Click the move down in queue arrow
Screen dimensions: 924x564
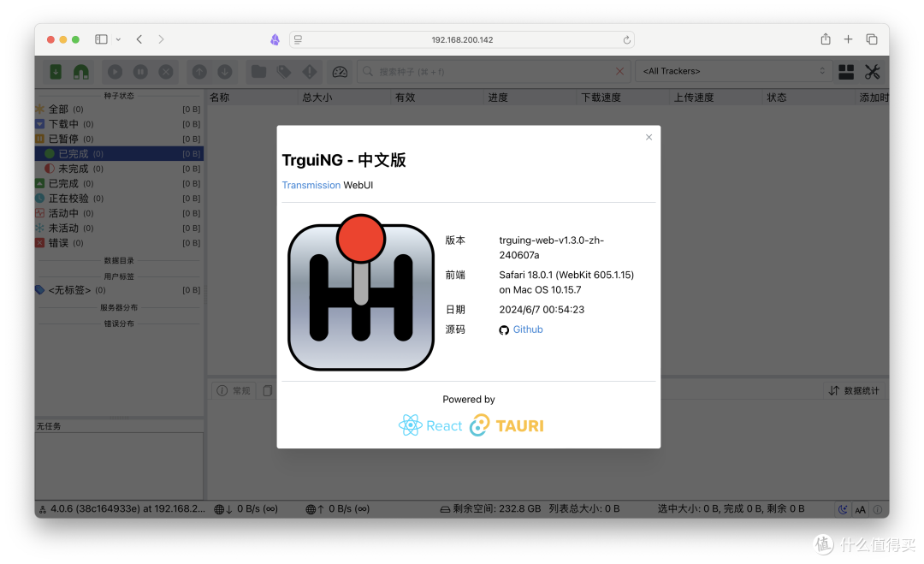[224, 72]
